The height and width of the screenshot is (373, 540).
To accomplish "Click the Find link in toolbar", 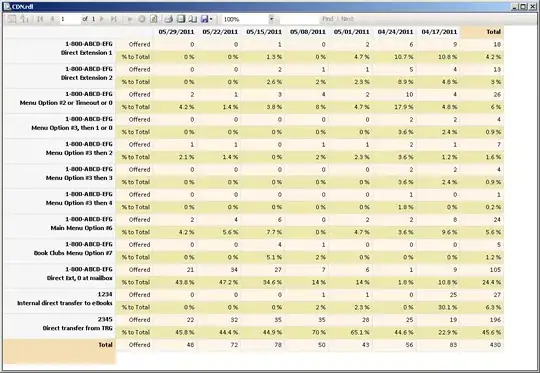I will click(x=328, y=19).
